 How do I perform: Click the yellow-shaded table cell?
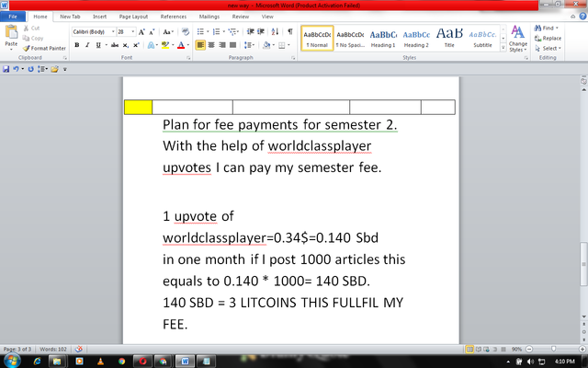click(138, 107)
